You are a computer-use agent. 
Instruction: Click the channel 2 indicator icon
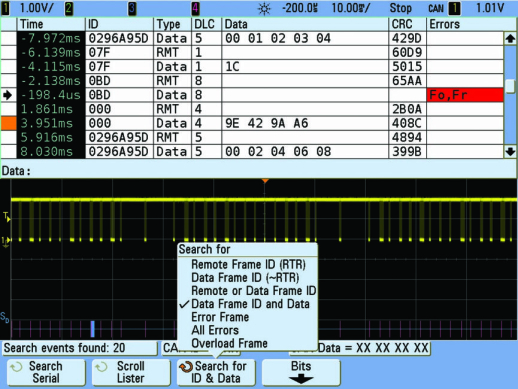pos(69,9)
